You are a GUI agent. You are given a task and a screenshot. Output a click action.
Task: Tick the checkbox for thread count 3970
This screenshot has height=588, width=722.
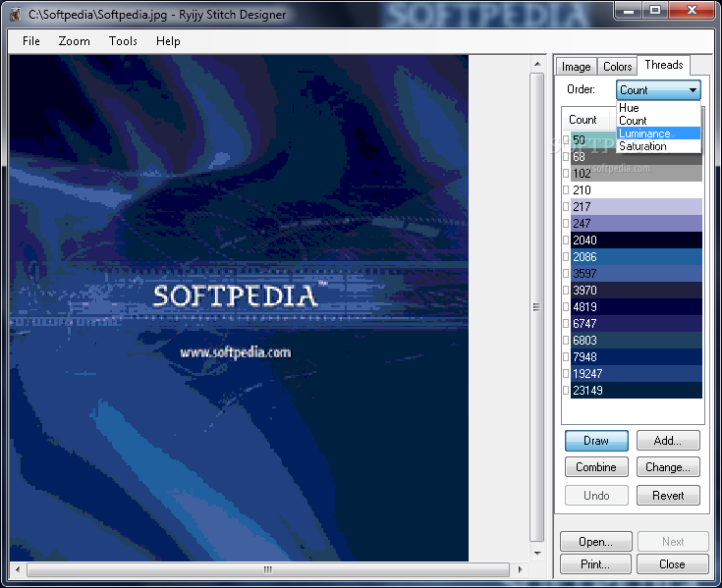(x=566, y=291)
